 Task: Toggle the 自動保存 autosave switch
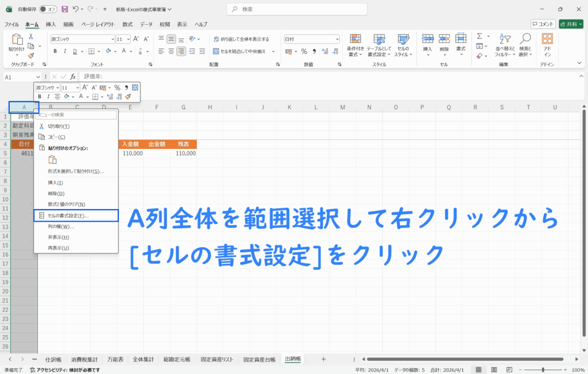[x=48, y=9]
